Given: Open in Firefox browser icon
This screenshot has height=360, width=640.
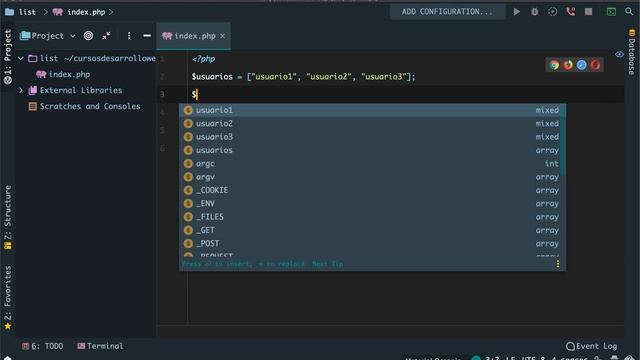Looking at the screenshot, I should [568, 65].
